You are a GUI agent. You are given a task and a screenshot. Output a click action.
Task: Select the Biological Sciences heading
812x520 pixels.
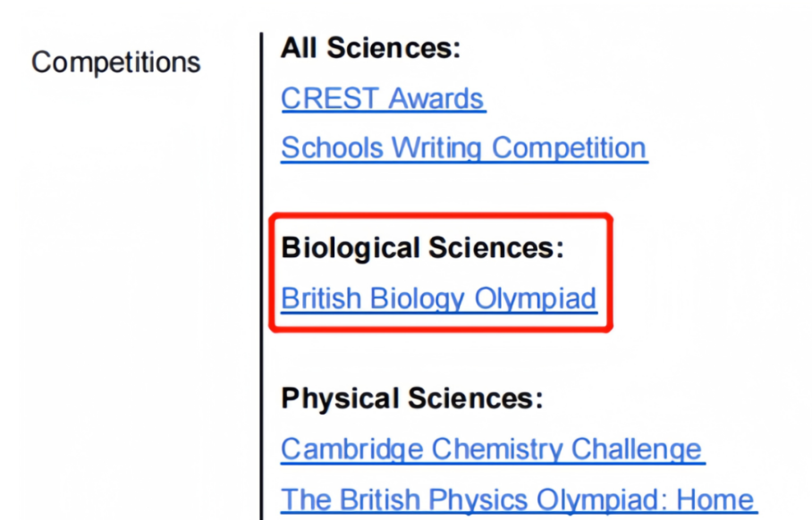pos(422,247)
